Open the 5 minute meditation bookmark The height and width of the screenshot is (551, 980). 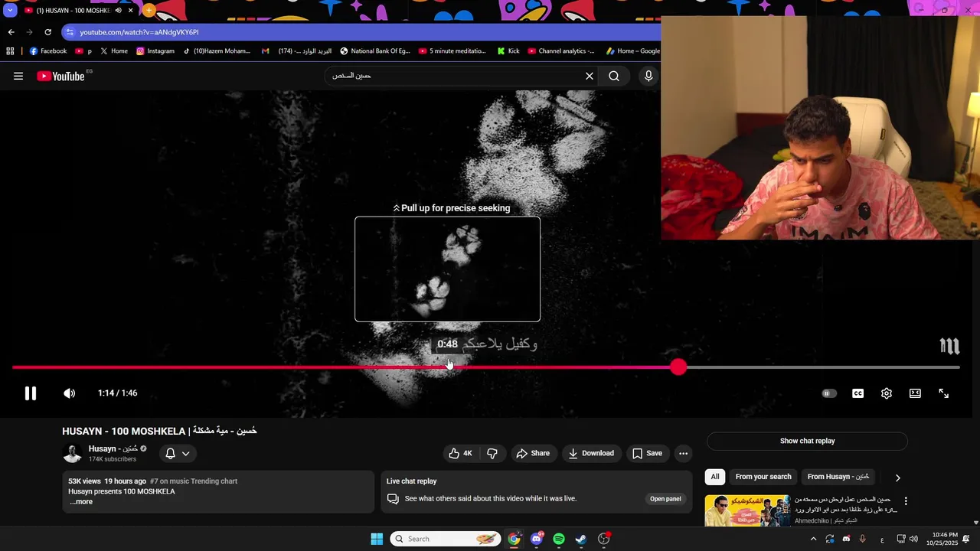pos(452,51)
